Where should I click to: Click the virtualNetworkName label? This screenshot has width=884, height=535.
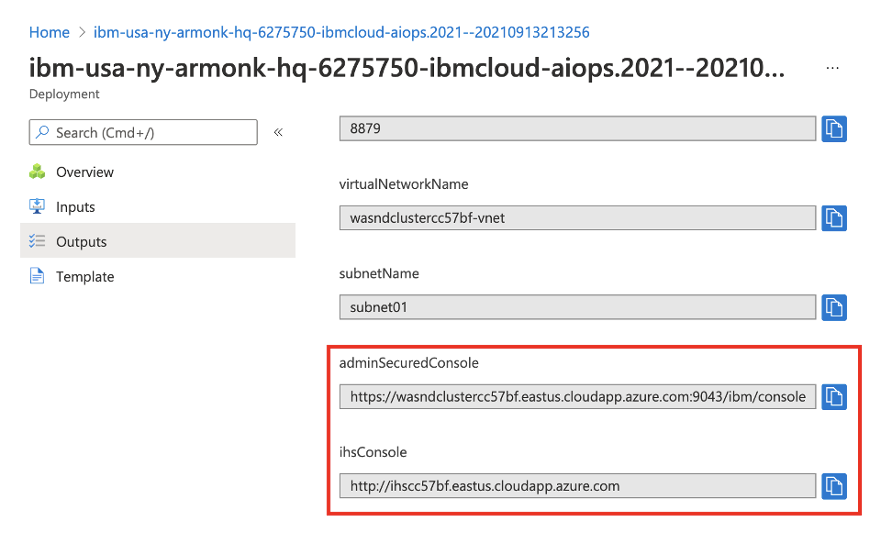[x=404, y=184]
